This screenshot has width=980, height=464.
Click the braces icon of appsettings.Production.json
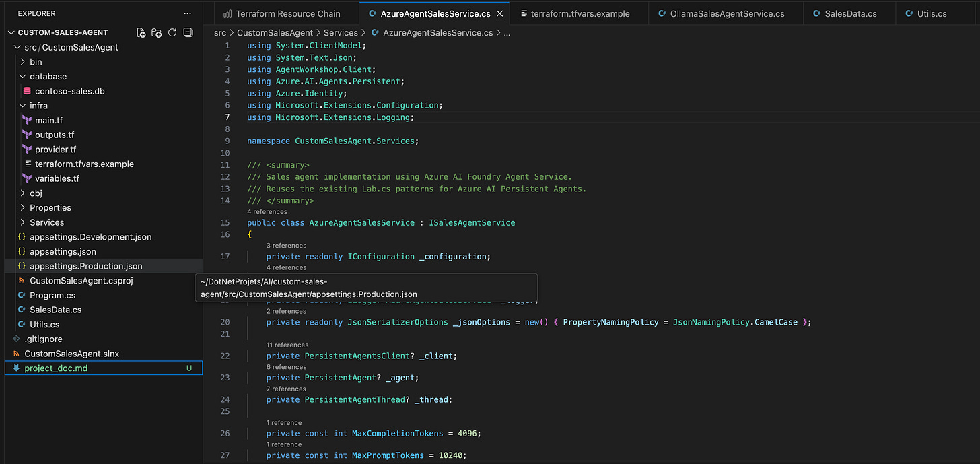click(x=22, y=266)
